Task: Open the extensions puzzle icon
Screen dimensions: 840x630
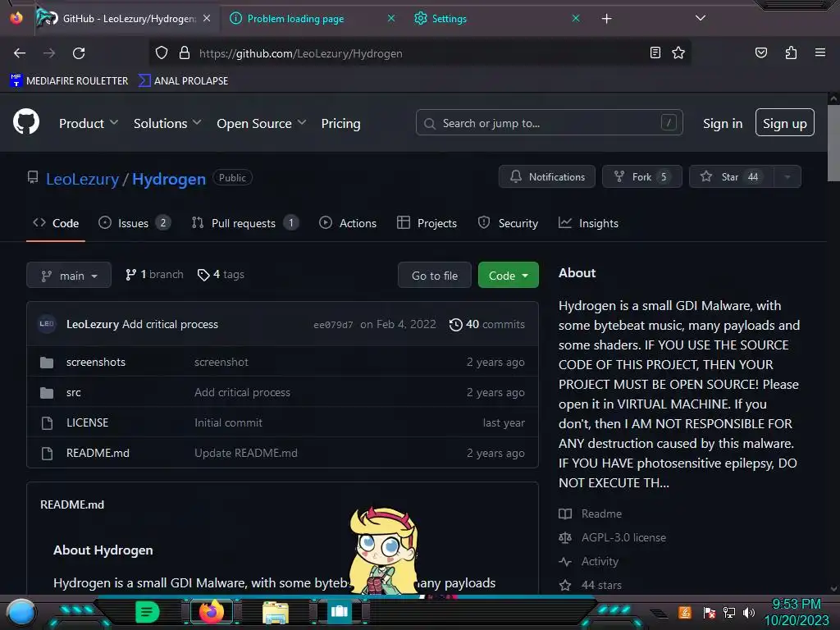Action: tap(791, 52)
